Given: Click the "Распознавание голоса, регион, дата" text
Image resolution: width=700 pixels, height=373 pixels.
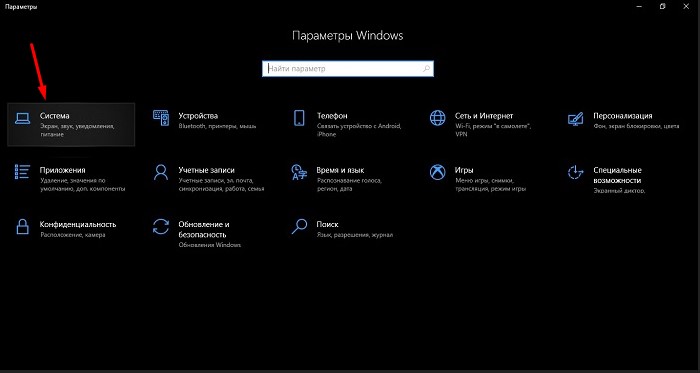Looking at the screenshot, I should (x=349, y=185).
